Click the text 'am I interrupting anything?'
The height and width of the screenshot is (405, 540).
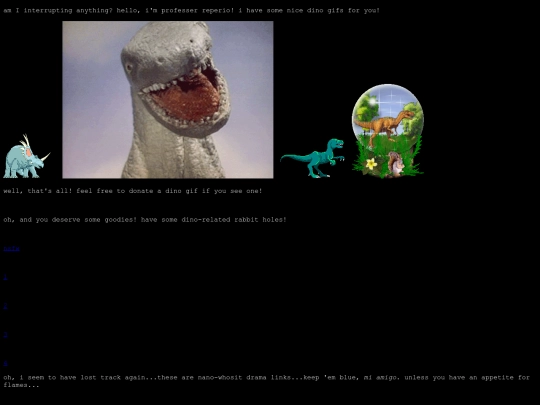tap(58, 10)
